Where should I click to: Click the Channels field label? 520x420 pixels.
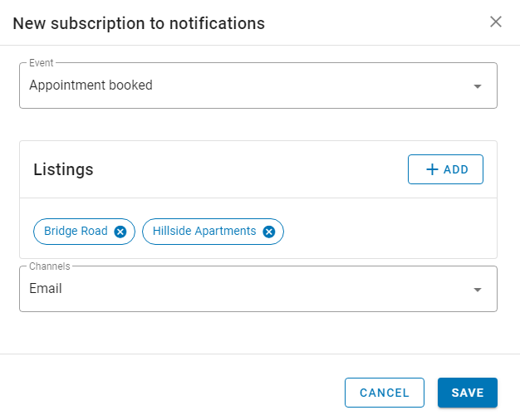(49, 266)
